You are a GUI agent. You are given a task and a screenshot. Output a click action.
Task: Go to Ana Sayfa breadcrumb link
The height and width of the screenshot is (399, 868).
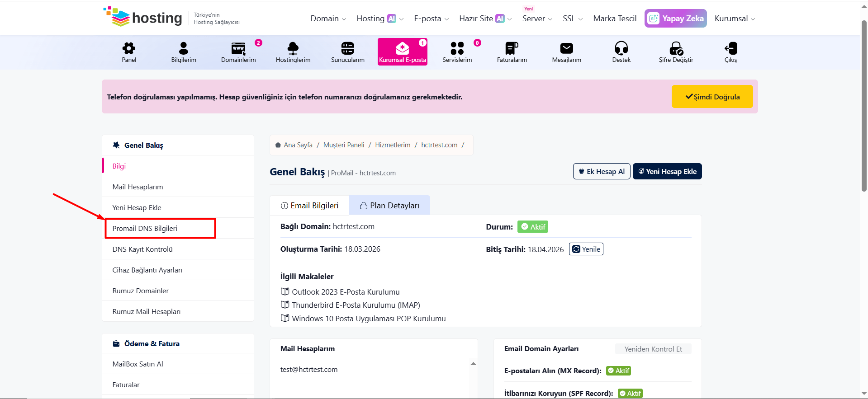(x=298, y=145)
